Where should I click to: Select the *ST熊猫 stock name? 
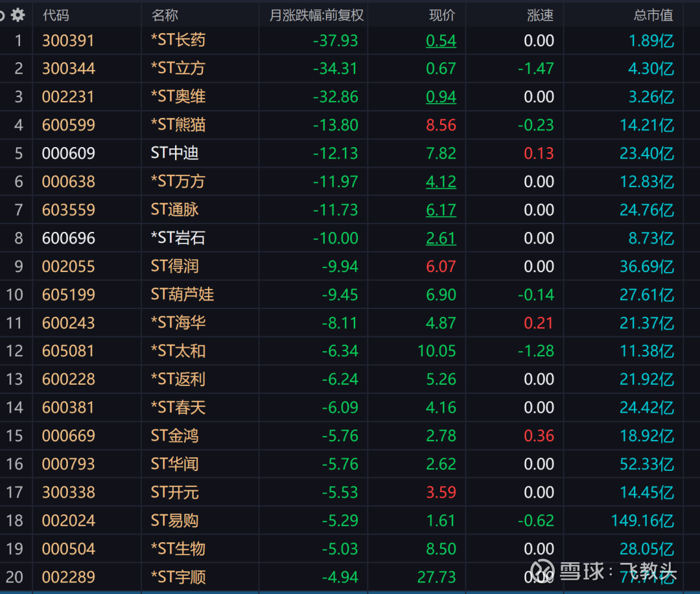click(x=178, y=125)
